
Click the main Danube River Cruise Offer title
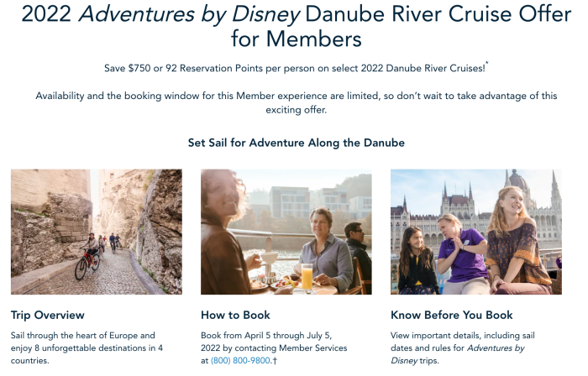click(294, 25)
